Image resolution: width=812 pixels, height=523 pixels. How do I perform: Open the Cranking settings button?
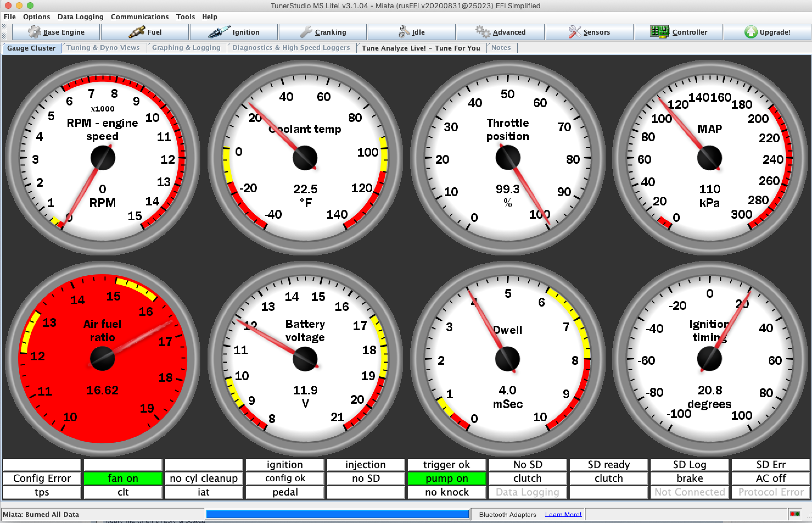point(323,32)
